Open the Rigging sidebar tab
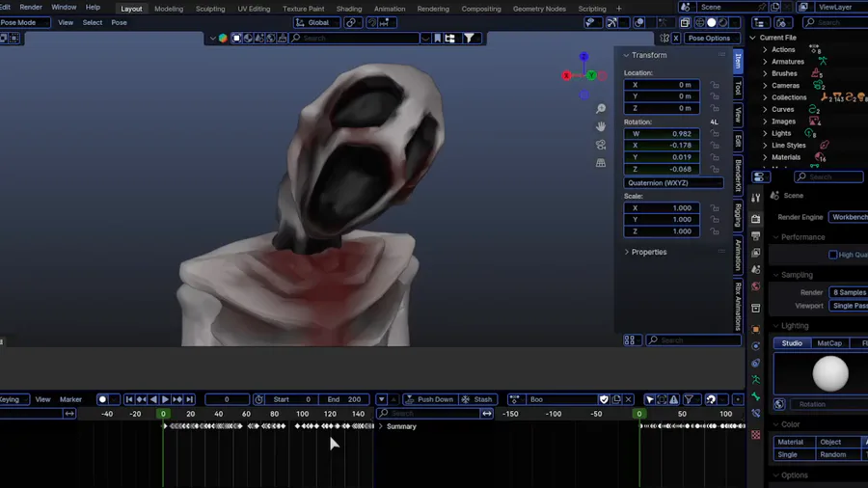 pos(738,215)
